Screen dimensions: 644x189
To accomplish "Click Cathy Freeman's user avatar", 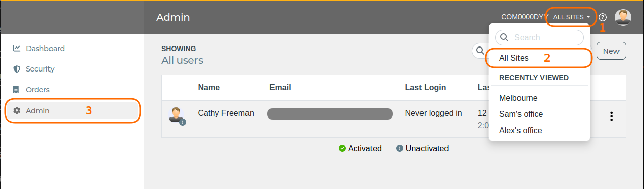I will pos(176,115).
